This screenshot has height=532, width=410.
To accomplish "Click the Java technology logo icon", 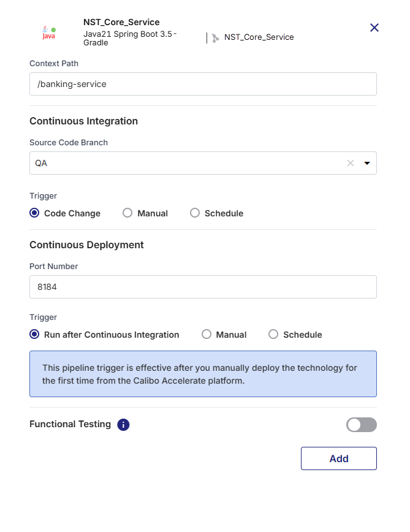I will [x=47, y=34].
